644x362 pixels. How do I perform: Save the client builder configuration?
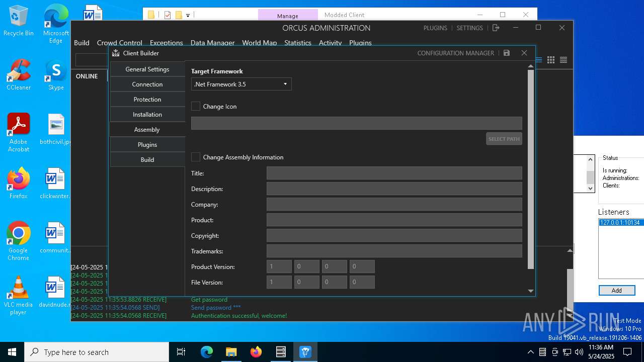click(507, 53)
